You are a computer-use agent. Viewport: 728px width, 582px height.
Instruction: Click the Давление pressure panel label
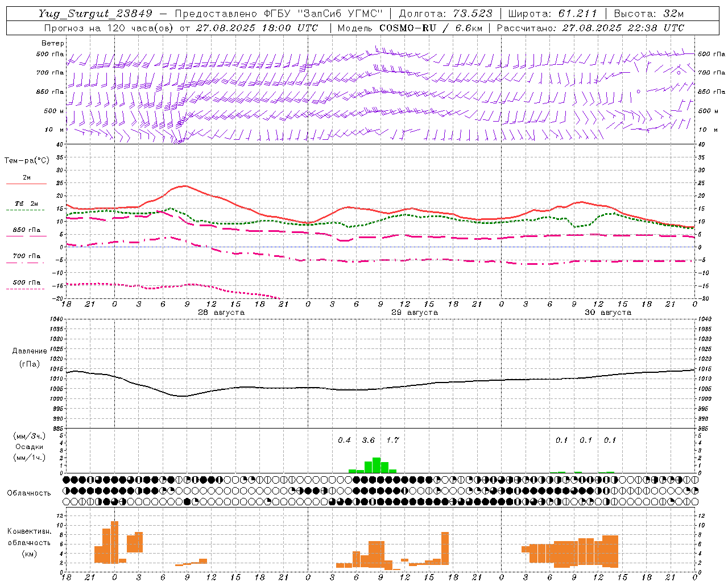pyautogui.click(x=30, y=351)
